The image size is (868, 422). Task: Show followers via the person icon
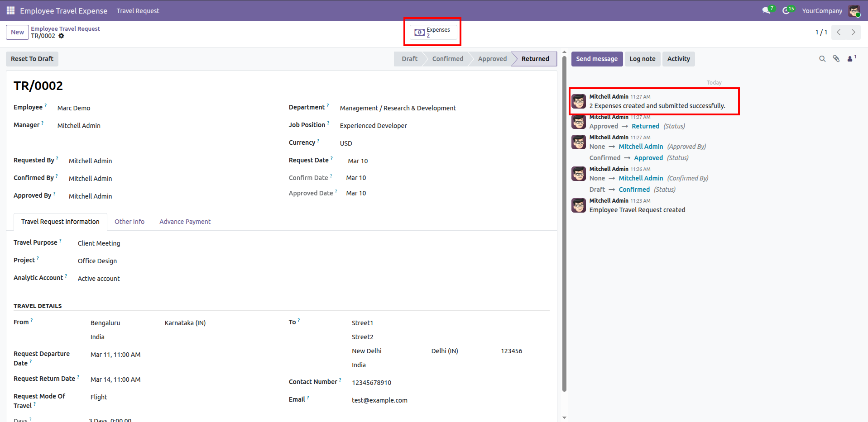coord(850,59)
